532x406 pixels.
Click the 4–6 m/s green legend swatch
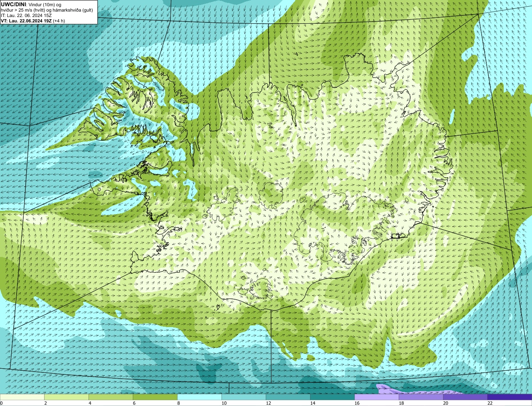[111, 397]
